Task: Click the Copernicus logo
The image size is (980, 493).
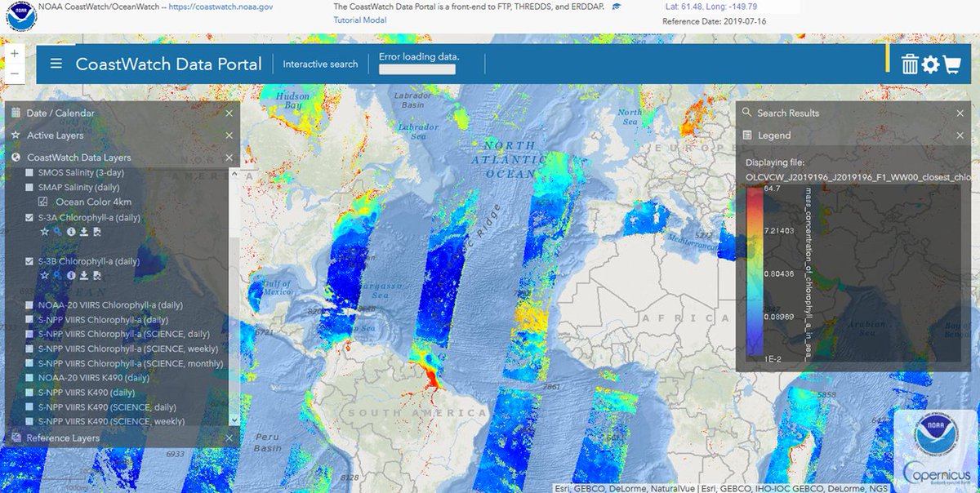Action: 936,471
